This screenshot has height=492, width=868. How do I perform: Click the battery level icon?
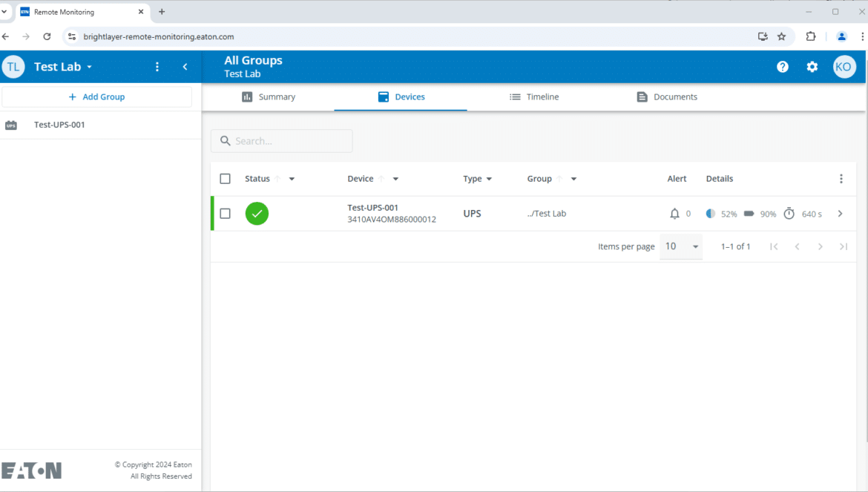click(x=749, y=214)
